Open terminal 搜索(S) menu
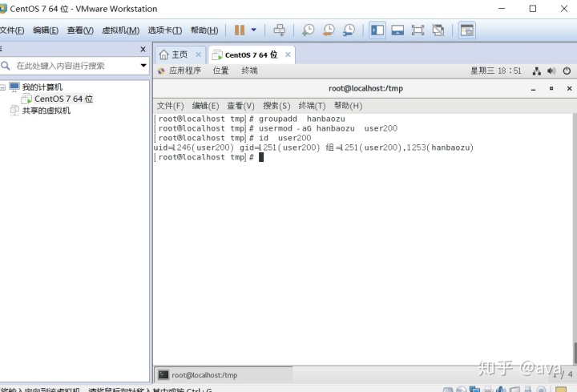Screen dimensions: 577x392 [276, 106]
